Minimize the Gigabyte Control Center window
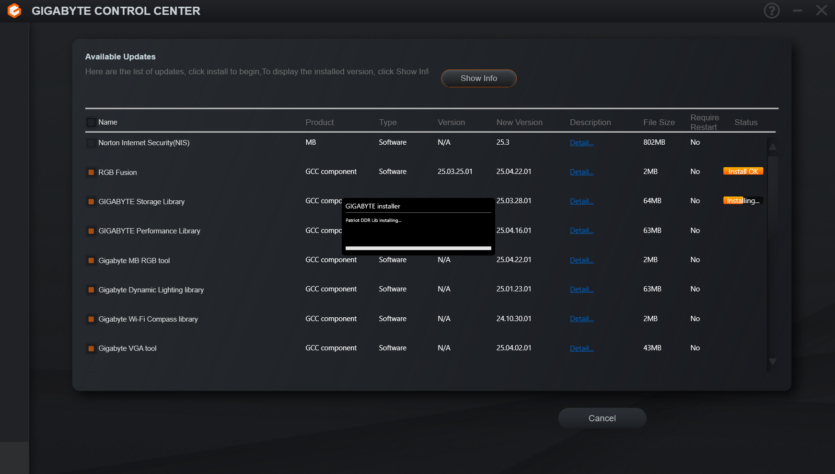 797,11
